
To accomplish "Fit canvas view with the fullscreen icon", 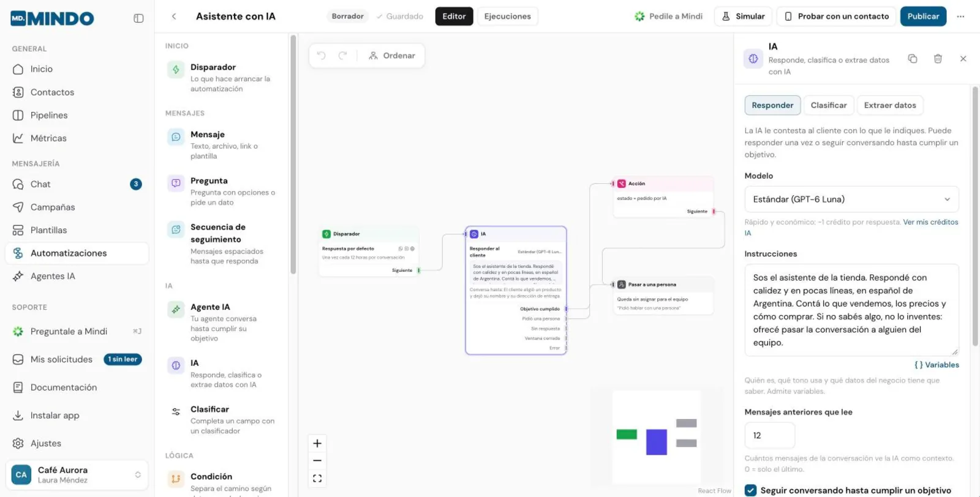I will tap(317, 478).
